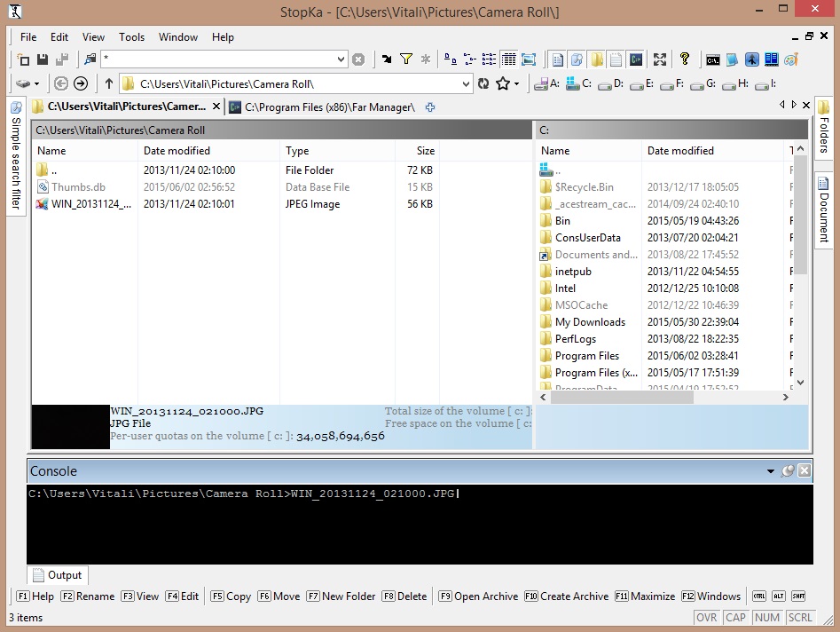Open the find files search icon
Viewport: 840px width, 632px height.
[x=90, y=59]
